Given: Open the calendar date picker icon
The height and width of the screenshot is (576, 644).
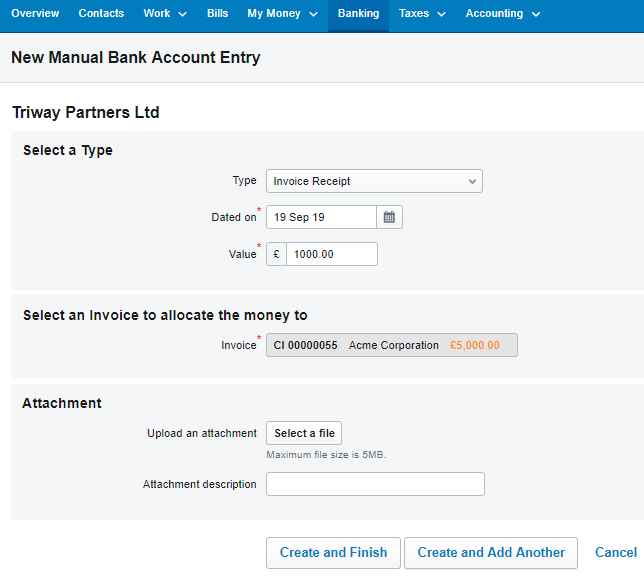Looking at the screenshot, I should pos(389,217).
